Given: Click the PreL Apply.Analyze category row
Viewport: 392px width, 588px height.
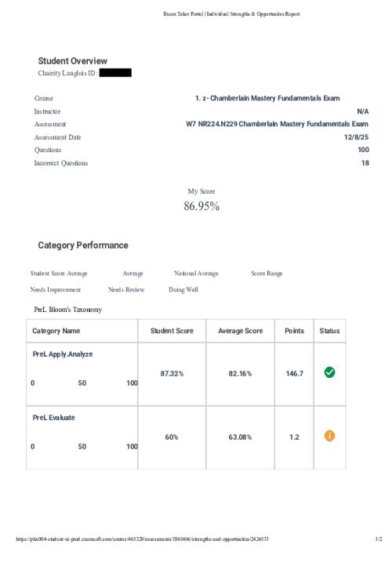Looking at the screenshot, I should tap(186, 374).
